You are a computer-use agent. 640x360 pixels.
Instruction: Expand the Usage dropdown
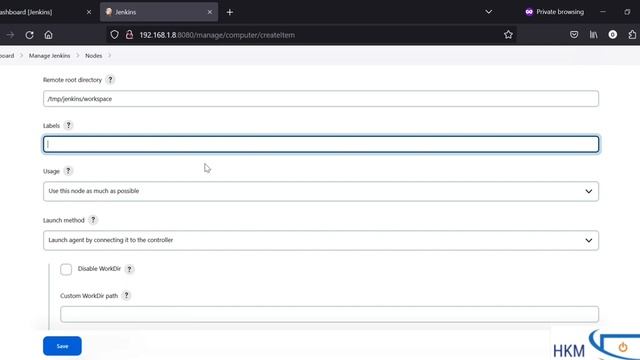(321, 191)
